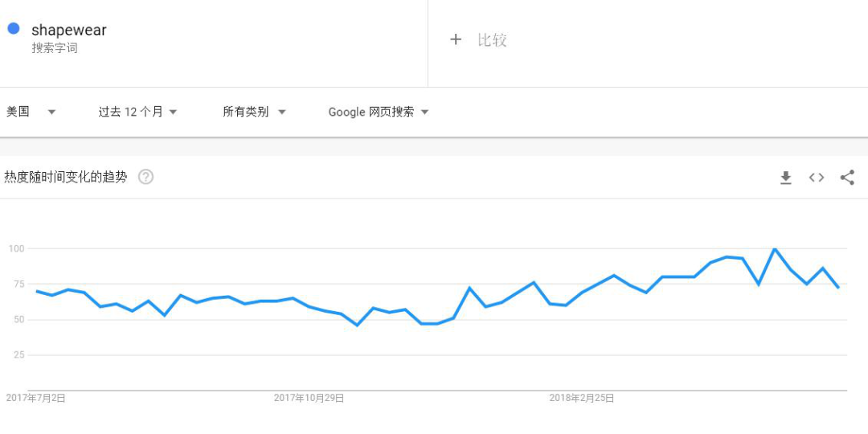Image resolution: width=868 pixels, height=434 pixels.
Task: Click the 2017年7月2日 axis date label
Action: [36, 398]
